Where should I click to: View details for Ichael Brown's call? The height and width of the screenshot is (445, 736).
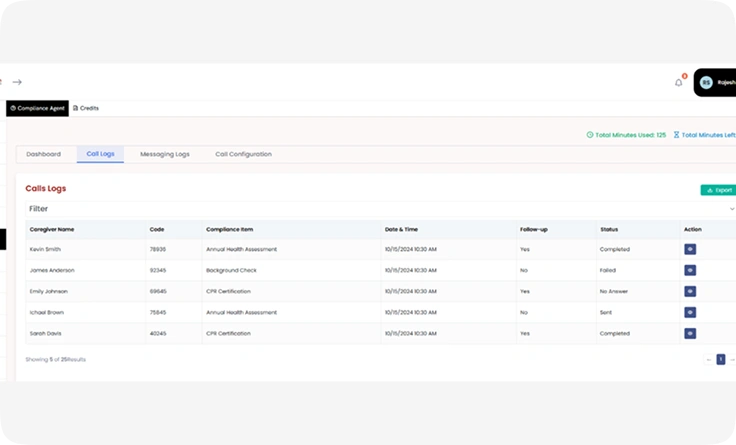690,313
